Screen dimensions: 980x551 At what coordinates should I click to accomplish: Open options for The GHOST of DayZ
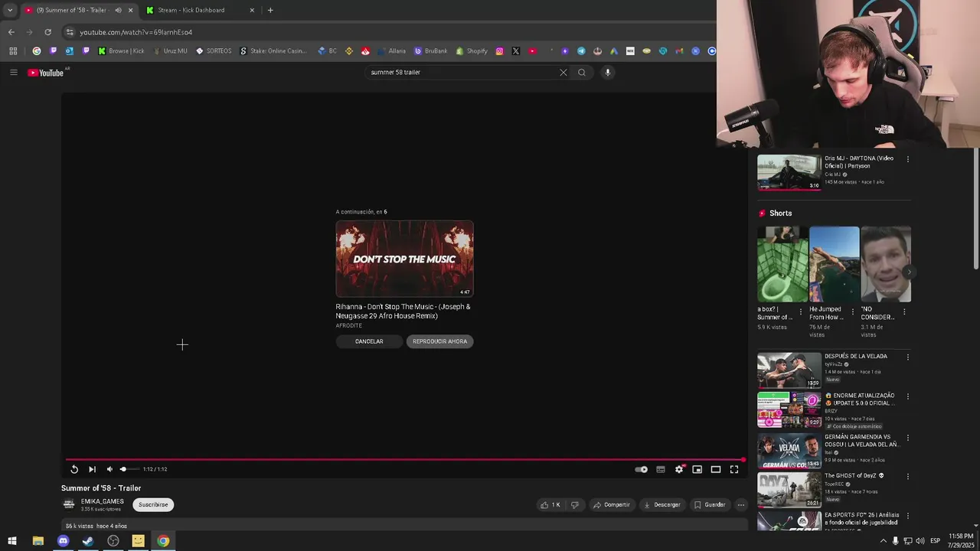(x=908, y=476)
